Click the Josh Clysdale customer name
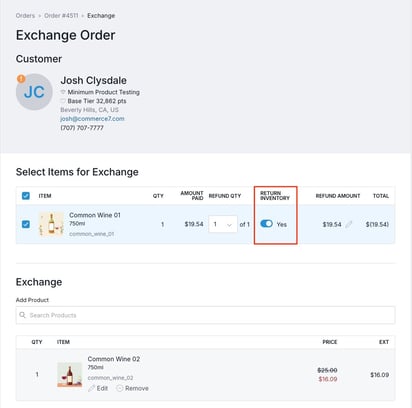The height and width of the screenshot is (408, 412). (x=94, y=80)
